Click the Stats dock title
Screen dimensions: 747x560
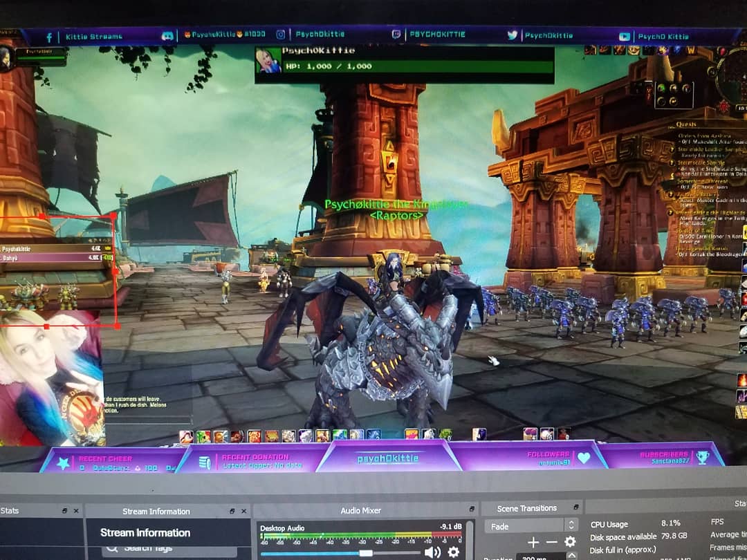pyautogui.click(x=10, y=510)
